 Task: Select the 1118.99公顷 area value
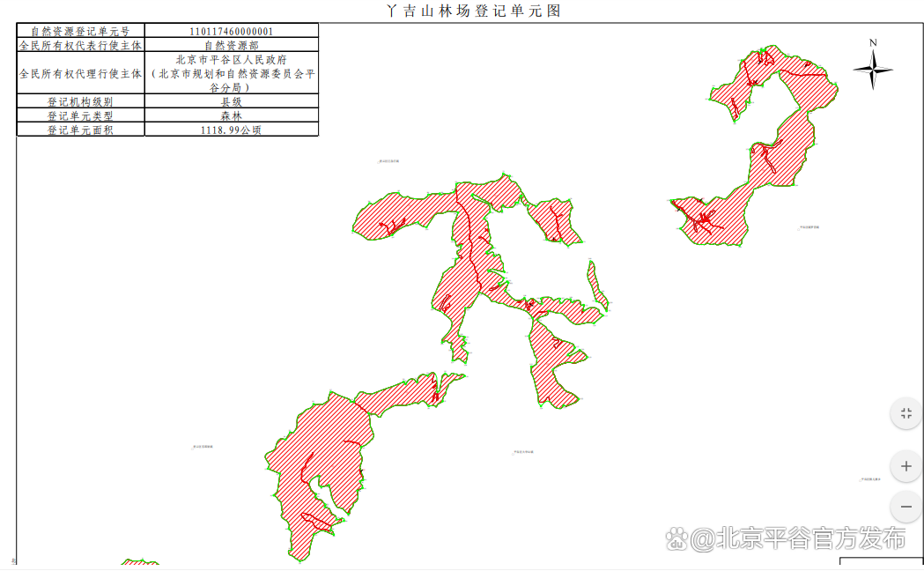tap(231, 130)
